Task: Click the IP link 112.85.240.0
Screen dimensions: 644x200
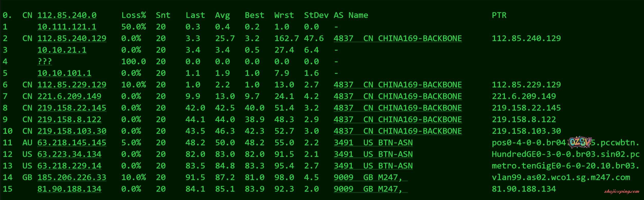Action: click(67, 15)
